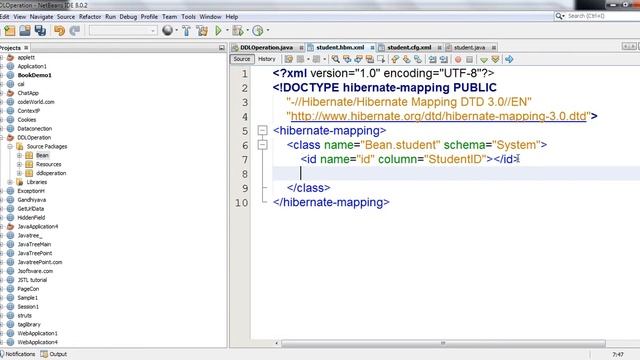This screenshot has width=640, height=360.
Task: Switch to student.java tab
Action: click(x=469, y=47)
